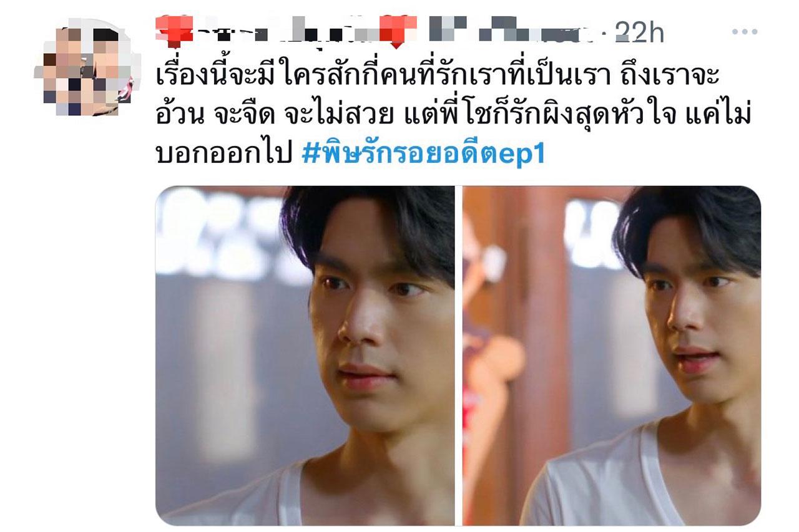Select tweet line starting with เรื่องนี้จะมีใคร
The width and height of the screenshot is (799, 532).
tap(438, 79)
